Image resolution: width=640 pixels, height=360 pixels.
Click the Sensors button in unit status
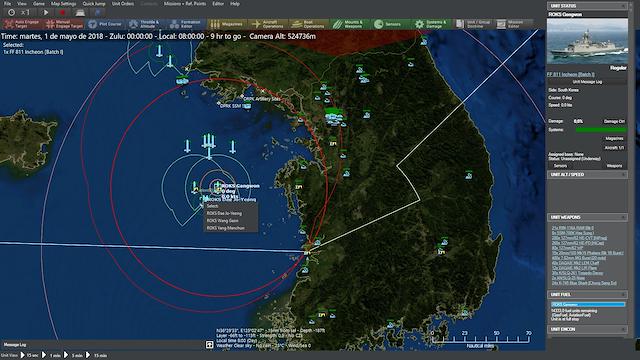click(x=560, y=166)
